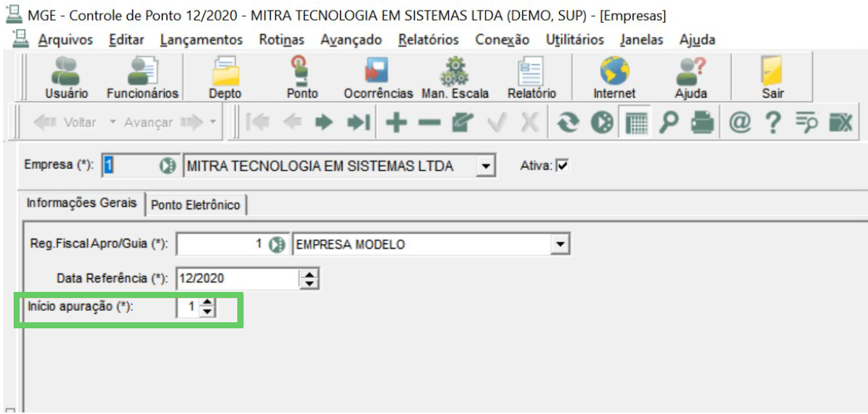Open the Internet globe icon

(615, 77)
